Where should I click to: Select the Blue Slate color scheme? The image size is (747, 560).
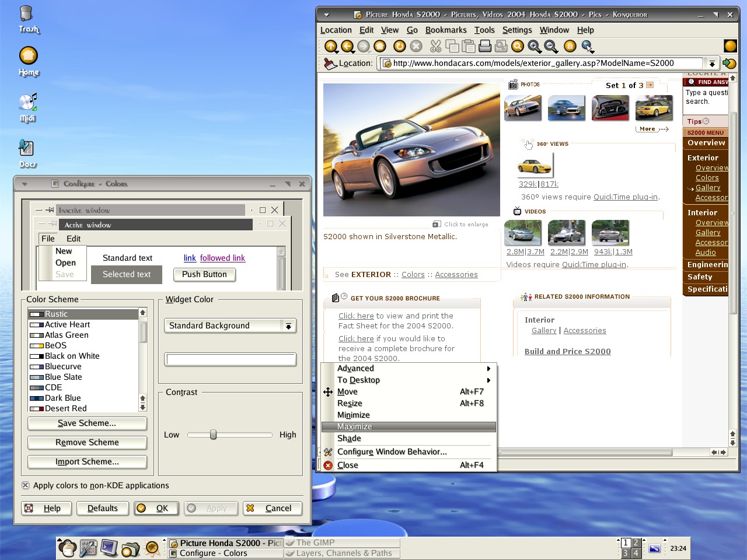(x=83, y=377)
